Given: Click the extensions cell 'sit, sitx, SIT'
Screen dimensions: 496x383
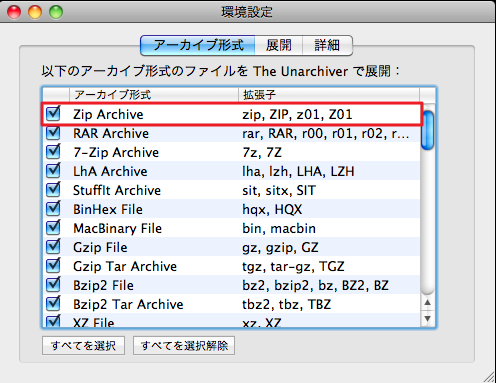Looking at the screenshot, I should [279, 190].
